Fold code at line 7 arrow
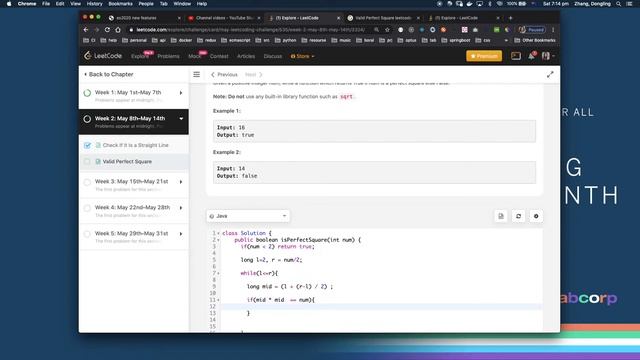The width and height of the screenshot is (640, 360). point(218,273)
